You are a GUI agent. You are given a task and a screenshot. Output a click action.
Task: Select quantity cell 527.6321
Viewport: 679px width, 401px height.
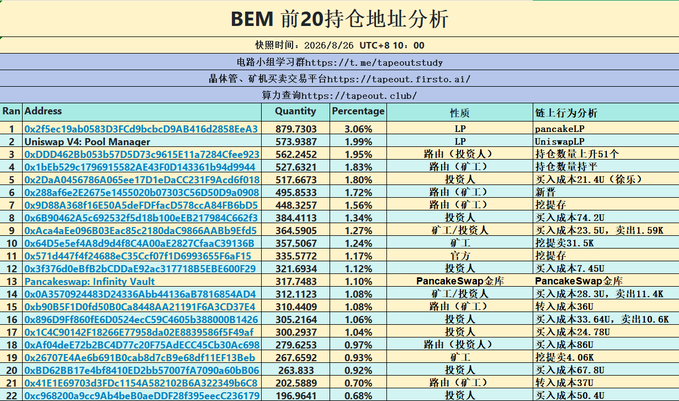[x=296, y=167]
